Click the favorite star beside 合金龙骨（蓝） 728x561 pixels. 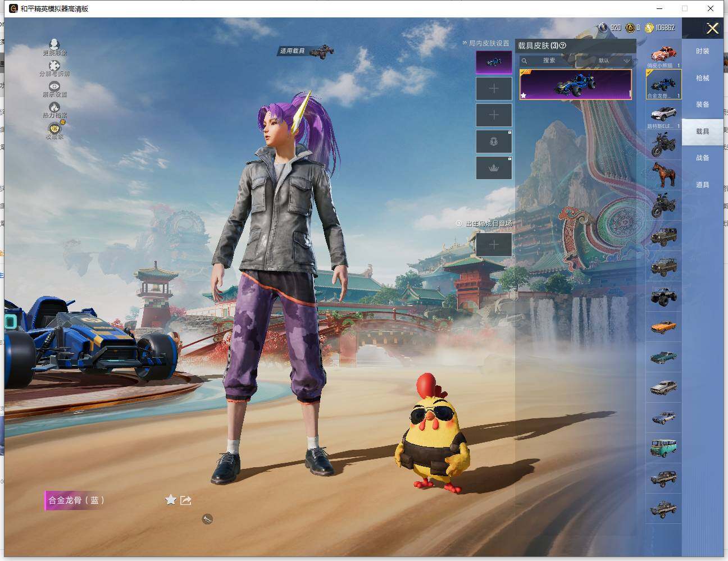(x=171, y=500)
